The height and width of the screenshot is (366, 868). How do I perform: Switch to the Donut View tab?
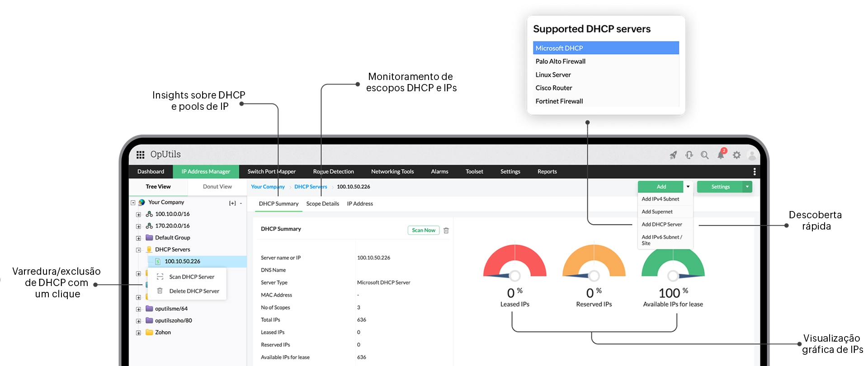pyautogui.click(x=217, y=187)
